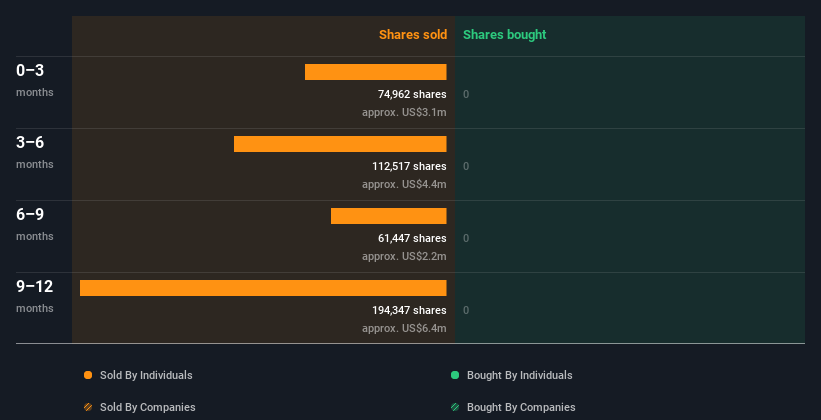This screenshot has width=821, height=420.
Task: Click the 194,347 shares value
Action: (x=409, y=310)
